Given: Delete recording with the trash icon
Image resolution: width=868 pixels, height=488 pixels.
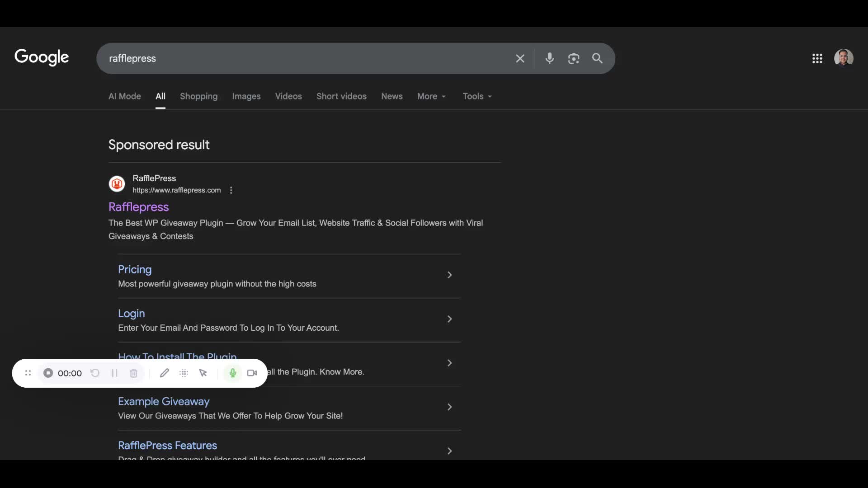Looking at the screenshot, I should 133,373.
